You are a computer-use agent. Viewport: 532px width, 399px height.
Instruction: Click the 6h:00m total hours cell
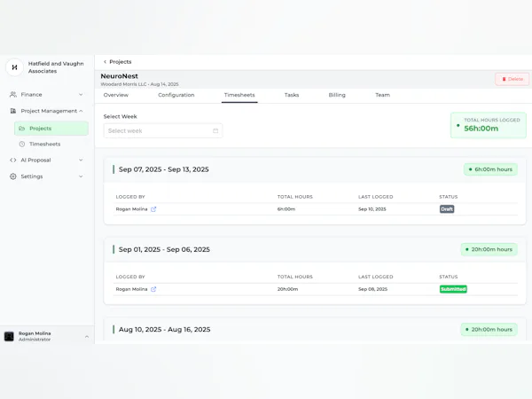coord(286,209)
